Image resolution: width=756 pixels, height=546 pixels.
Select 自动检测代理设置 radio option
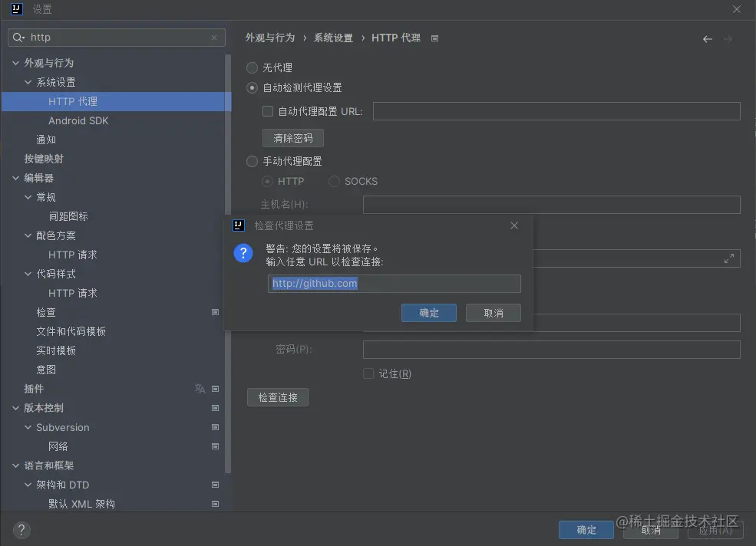(x=253, y=88)
